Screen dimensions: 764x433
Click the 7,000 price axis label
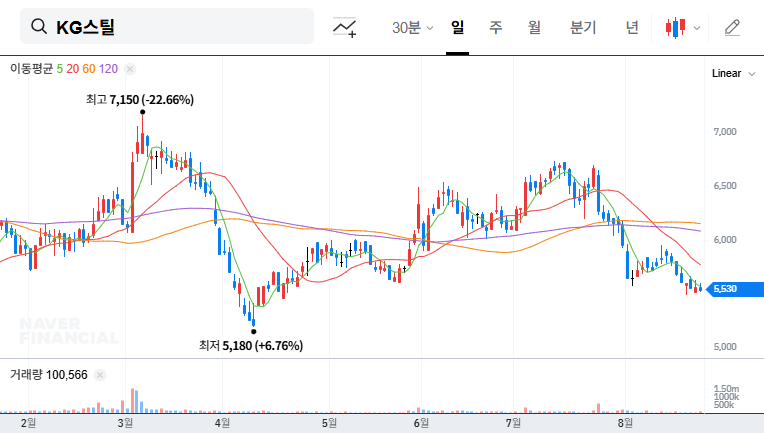tap(725, 132)
